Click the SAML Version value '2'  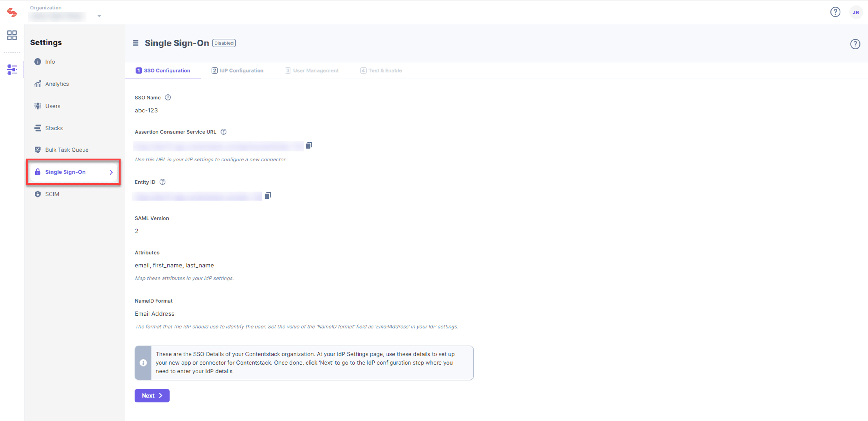pyautogui.click(x=137, y=231)
